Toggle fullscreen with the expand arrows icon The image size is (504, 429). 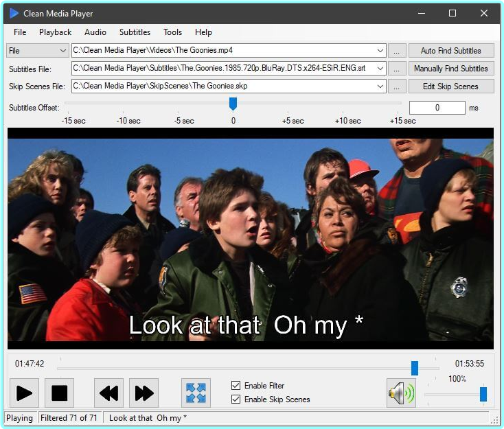coord(196,393)
